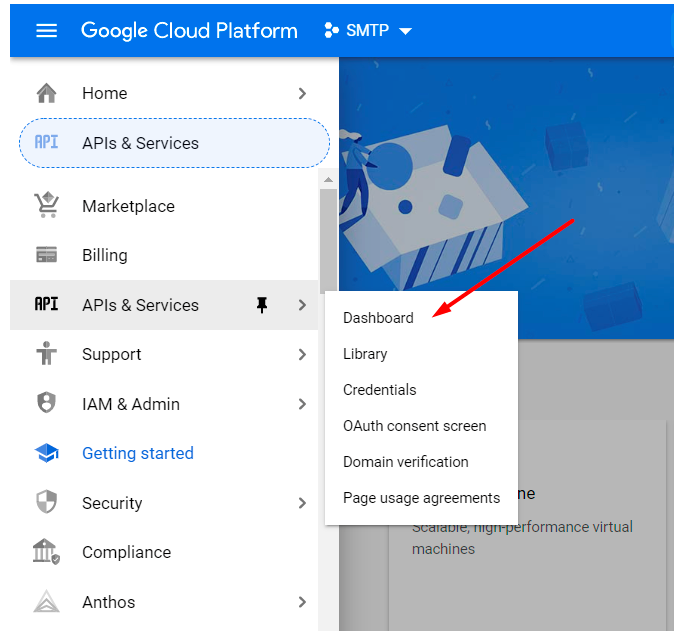Viewport: 683px width, 631px height.
Task: Choose Credentials in the flyout menu
Action: pos(379,390)
